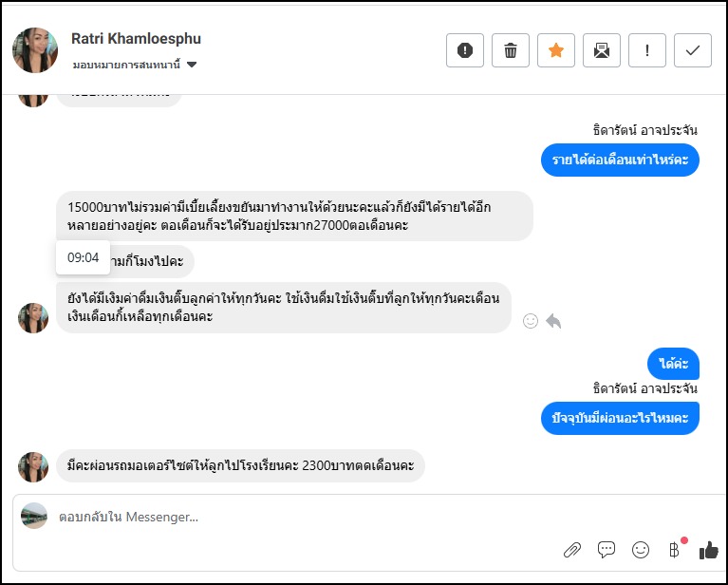This screenshot has width=728, height=585.
Task: Click the Ratri Khamloesphu contact name
Action: click(x=136, y=39)
